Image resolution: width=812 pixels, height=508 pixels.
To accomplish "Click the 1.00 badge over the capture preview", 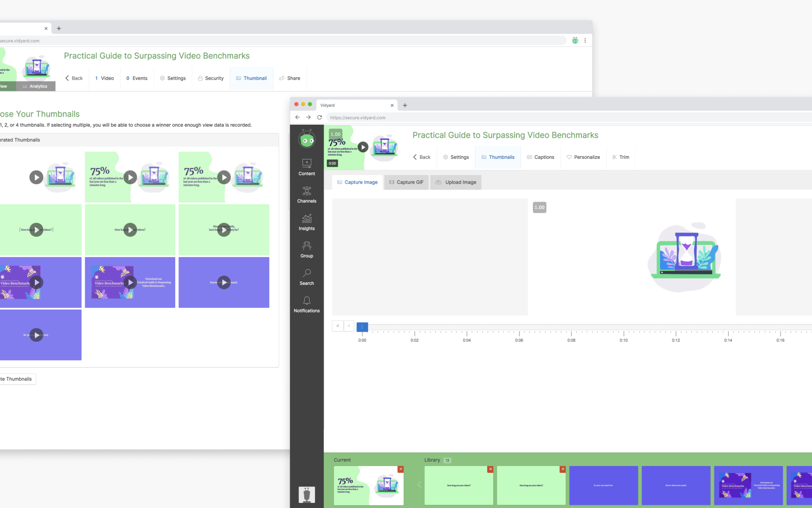I will 540,208.
